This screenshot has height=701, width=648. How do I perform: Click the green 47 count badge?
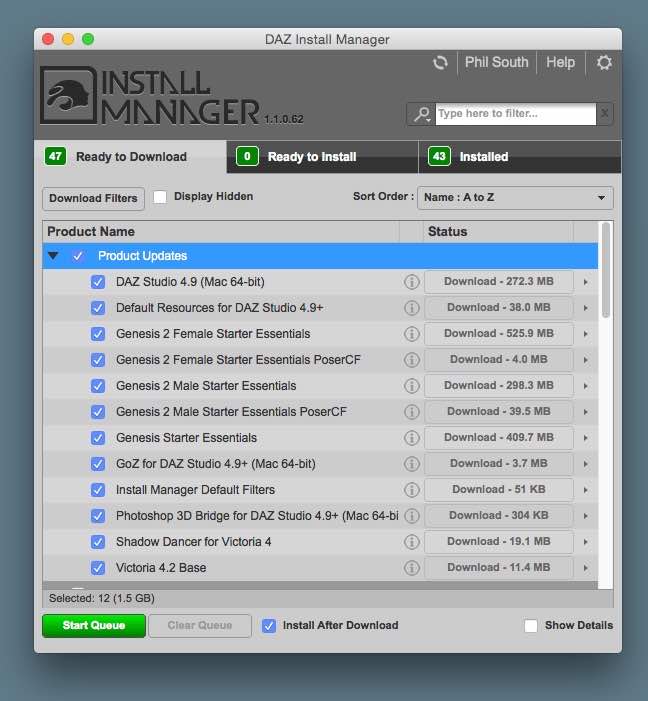tap(55, 156)
